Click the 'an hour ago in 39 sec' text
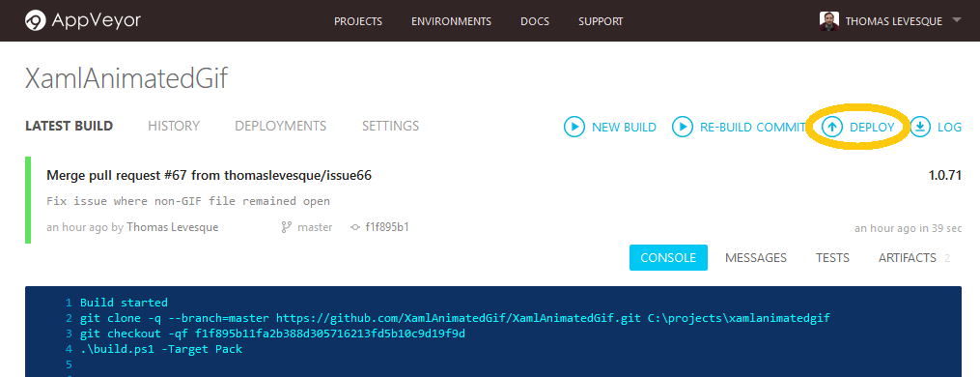Screen dimensions: 980x377 point(909,228)
